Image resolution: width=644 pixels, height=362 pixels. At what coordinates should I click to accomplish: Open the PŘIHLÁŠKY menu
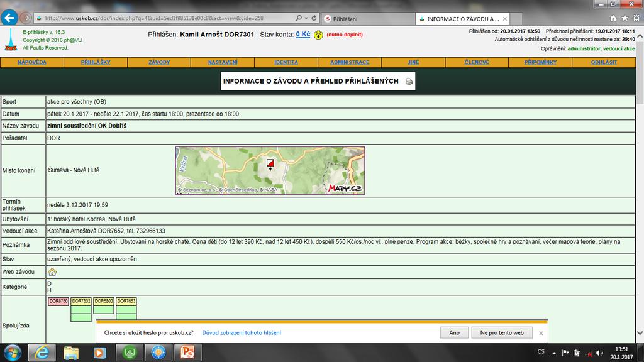(96, 62)
